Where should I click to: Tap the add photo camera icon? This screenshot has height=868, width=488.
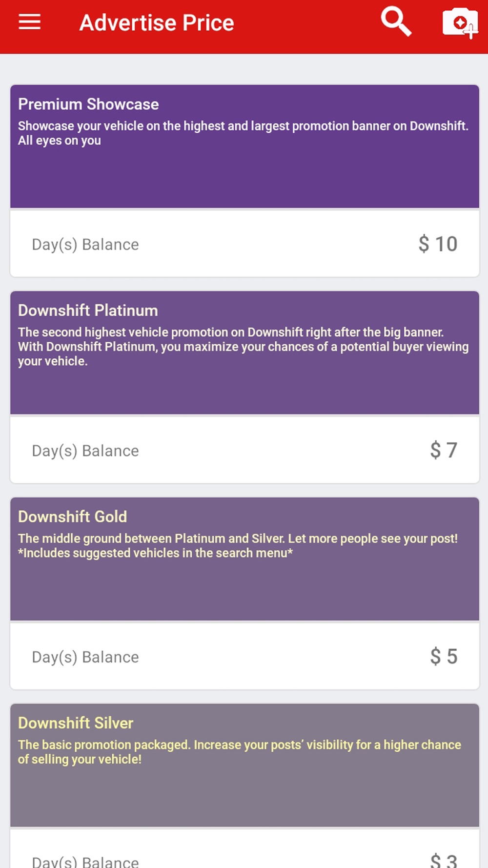(460, 22)
